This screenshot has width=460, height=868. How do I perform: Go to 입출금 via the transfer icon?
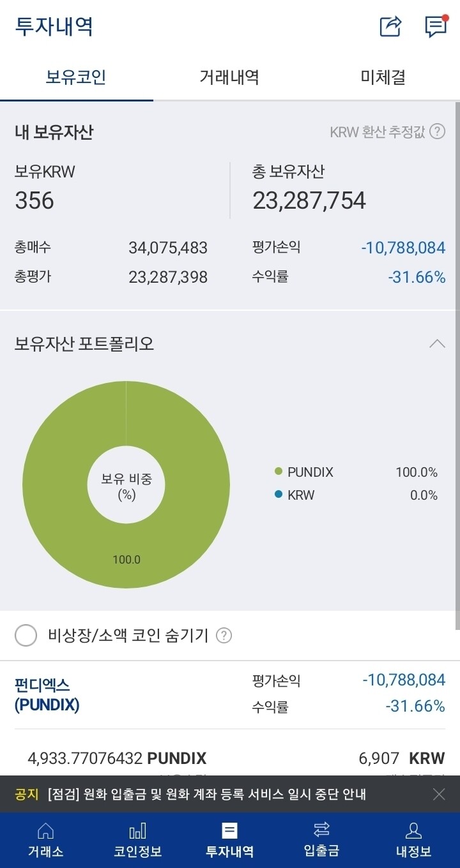pyautogui.click(x=321, y=838)
